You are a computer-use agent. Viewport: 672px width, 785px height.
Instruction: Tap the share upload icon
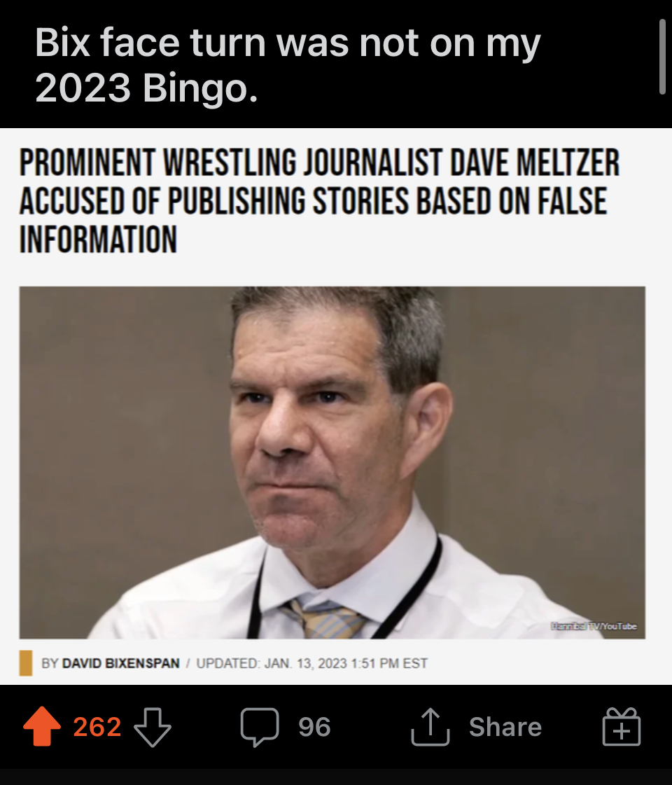pos(430,727)
